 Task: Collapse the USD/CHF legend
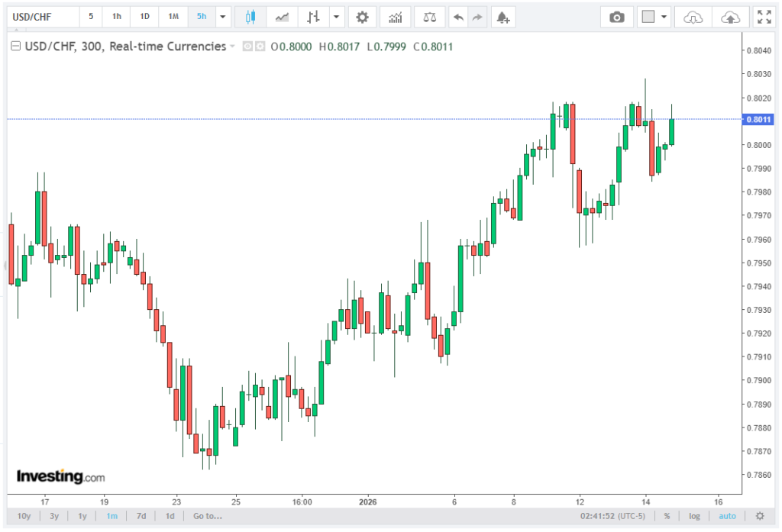[16, 47]
